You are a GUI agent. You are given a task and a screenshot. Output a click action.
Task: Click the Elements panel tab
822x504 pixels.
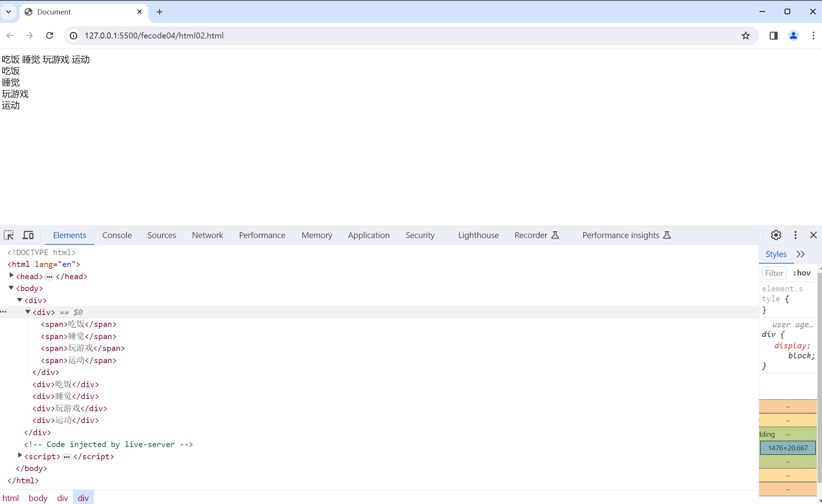[69, 235]
